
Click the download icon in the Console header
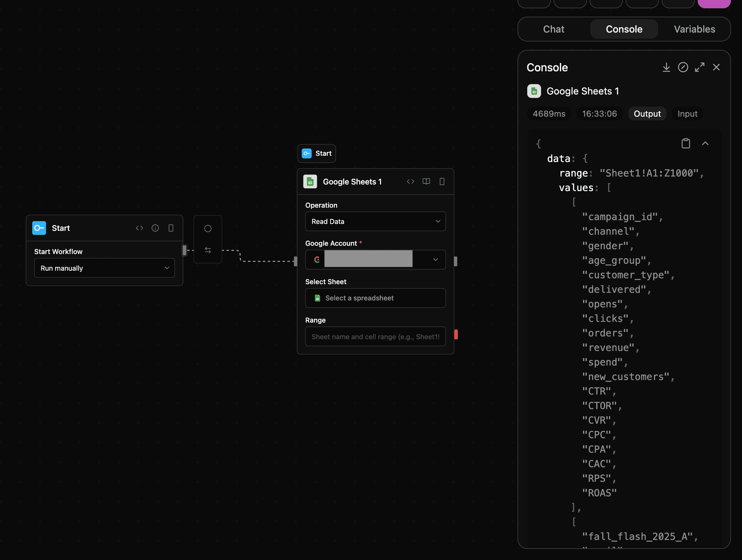coord(666,67)
